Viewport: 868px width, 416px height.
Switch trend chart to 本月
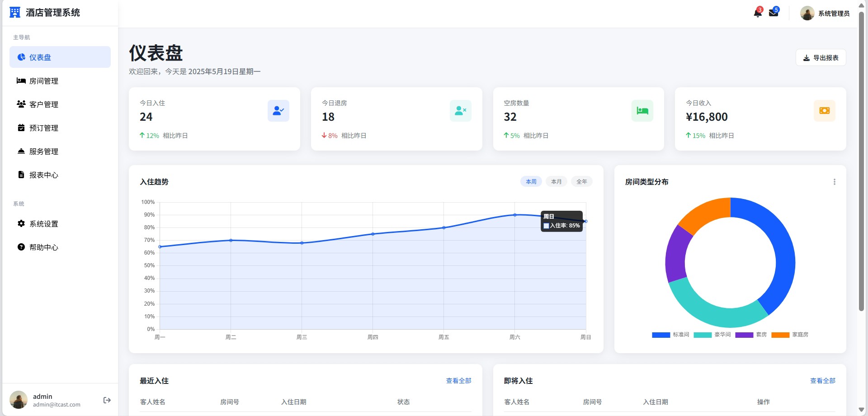pos(556,182)
